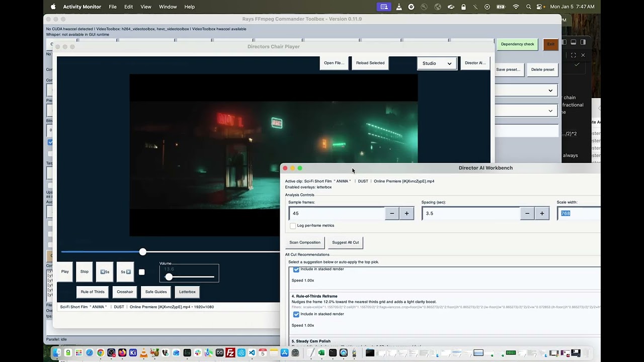The image size is (644, 362).
Task: Open Spotlight search in menu bar
Action: [x=528, y=7]
